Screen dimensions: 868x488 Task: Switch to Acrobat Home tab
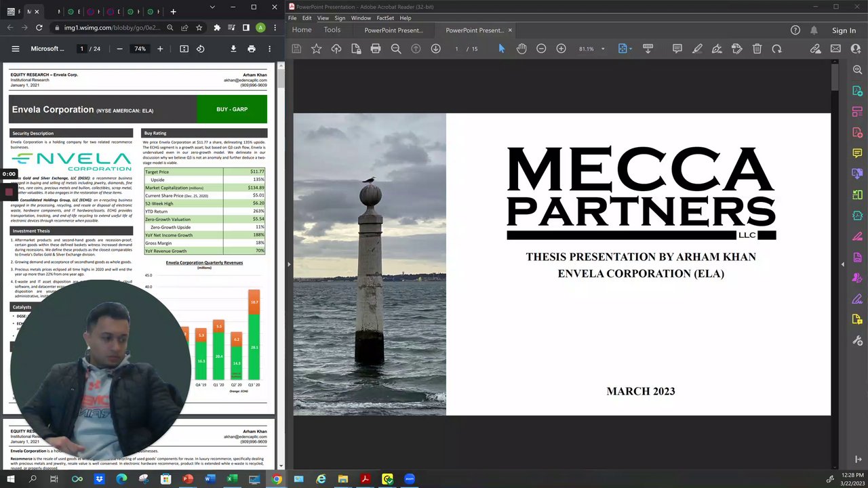click(x=302, y=30)
